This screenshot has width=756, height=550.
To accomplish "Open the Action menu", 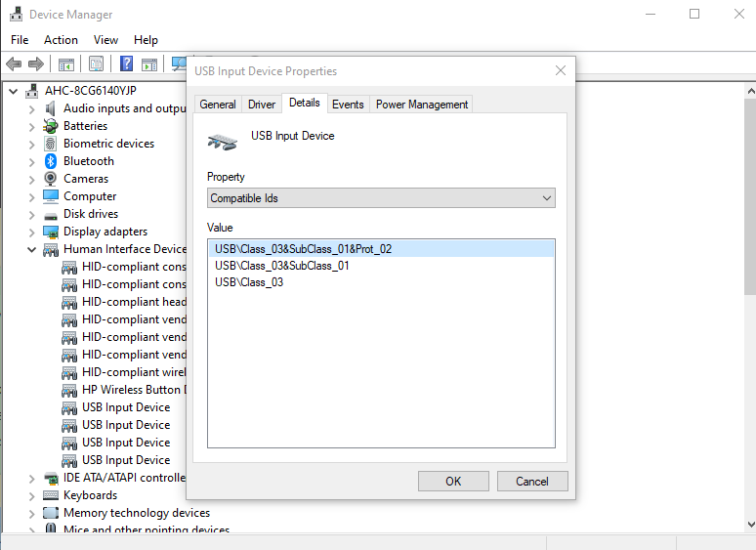I will [x=61, y=40].
